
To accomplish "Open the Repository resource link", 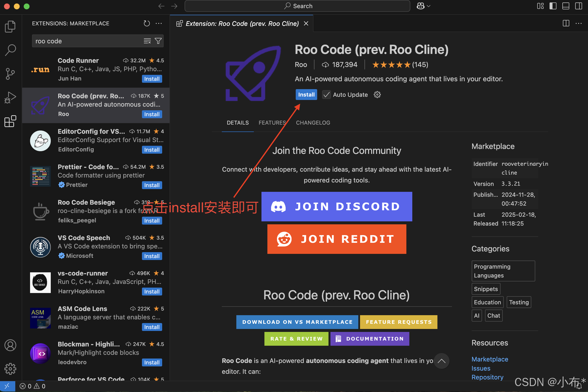I will pyautogui.click(x=487, y=377).
